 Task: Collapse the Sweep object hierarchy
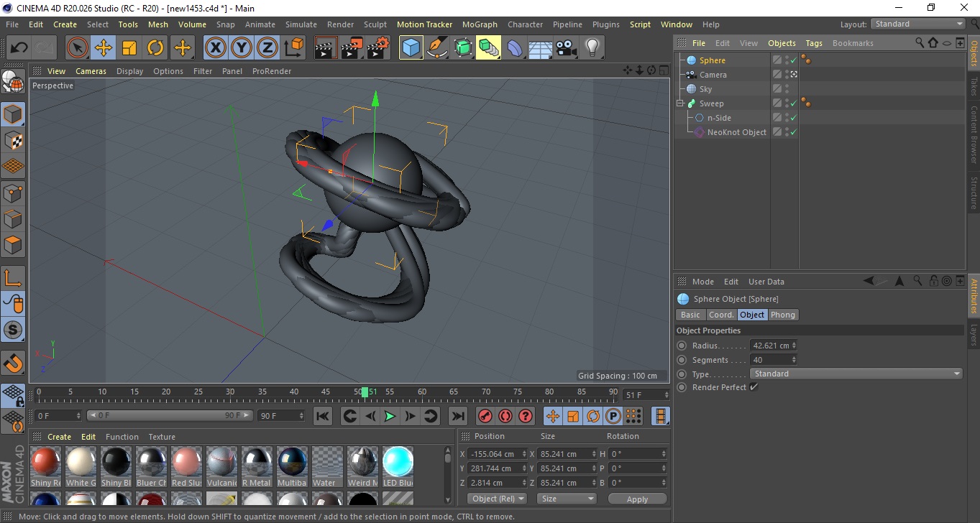[x=679, y=103]
